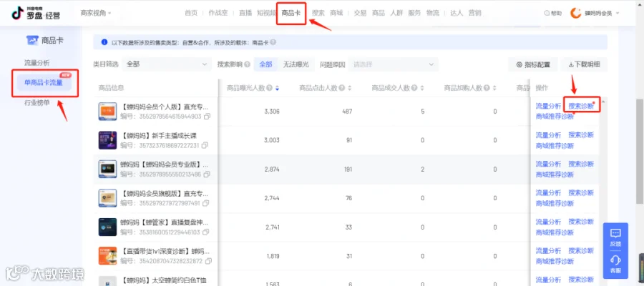
Task: Expand the 商家视角 dropdown
Action: [x=96, y=13]
